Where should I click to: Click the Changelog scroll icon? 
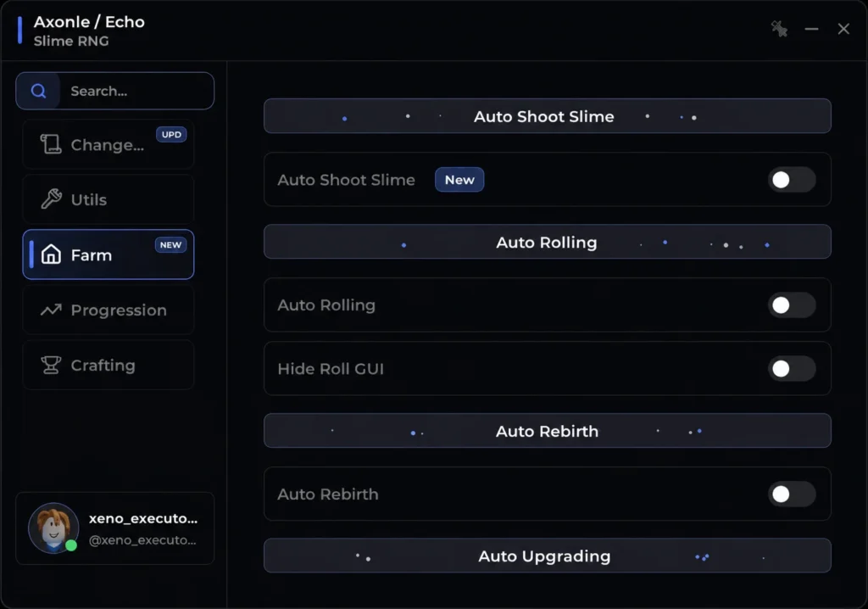(50, 144)
